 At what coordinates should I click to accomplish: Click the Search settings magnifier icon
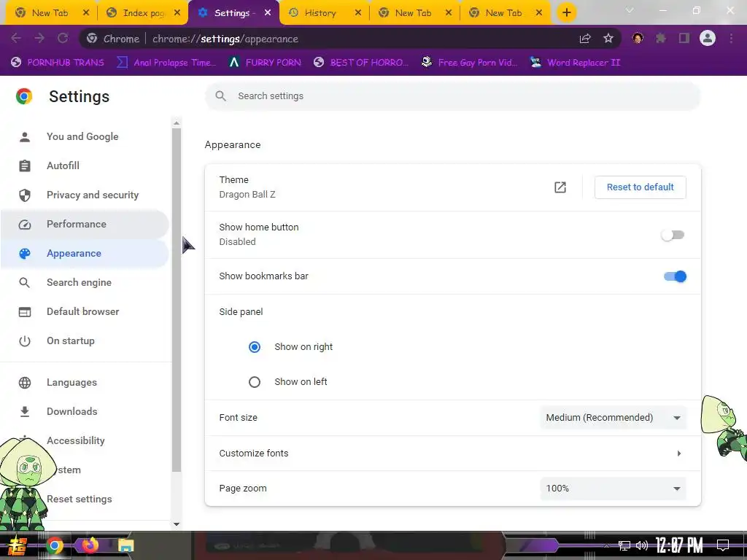(x=220, y=96)
